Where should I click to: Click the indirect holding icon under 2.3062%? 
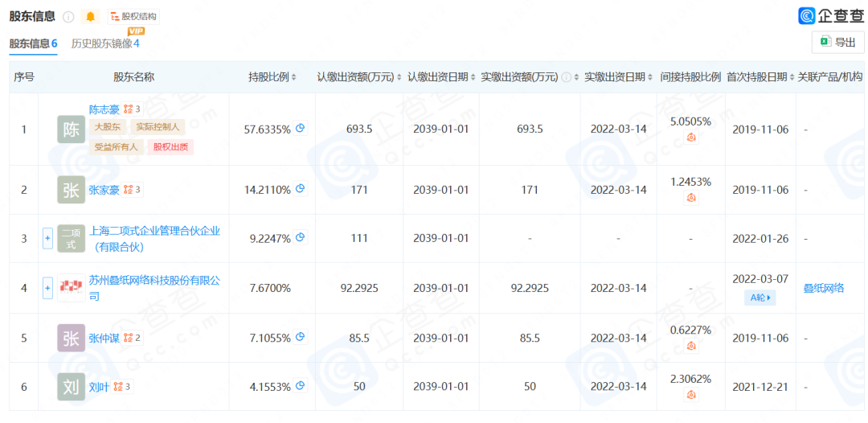click(690, 395)
